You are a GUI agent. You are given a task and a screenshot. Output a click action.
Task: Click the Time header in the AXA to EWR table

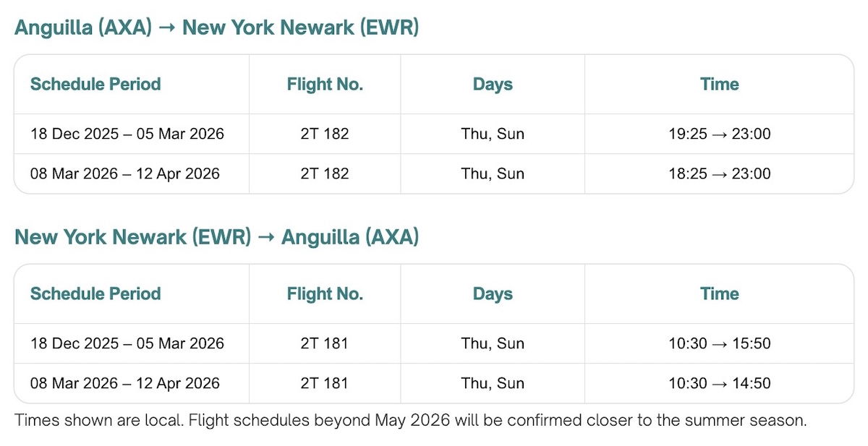(720, 85)
